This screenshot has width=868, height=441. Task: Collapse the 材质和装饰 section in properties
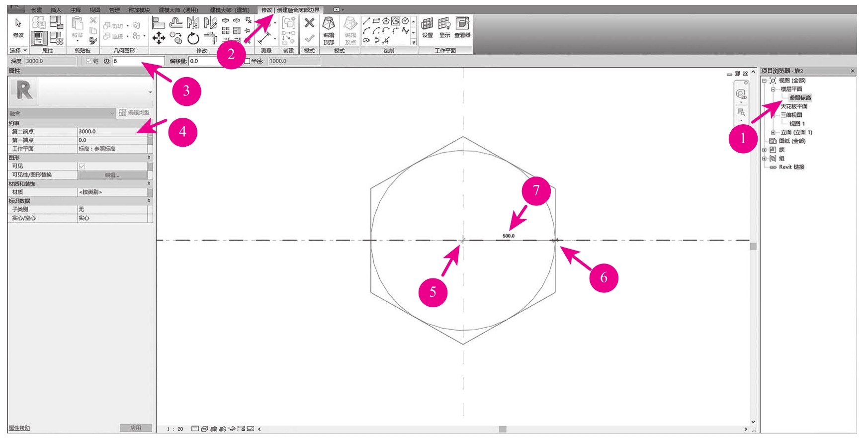pos(149,183)
